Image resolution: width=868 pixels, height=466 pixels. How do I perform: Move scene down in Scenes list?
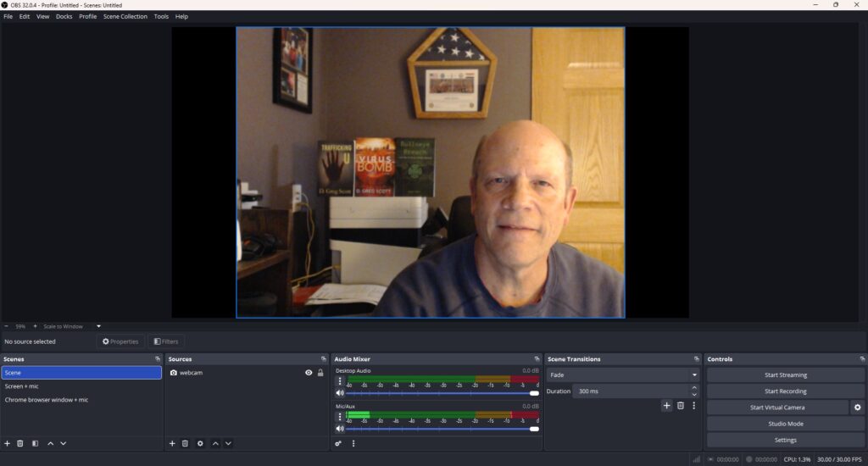[x=63, y=443]
